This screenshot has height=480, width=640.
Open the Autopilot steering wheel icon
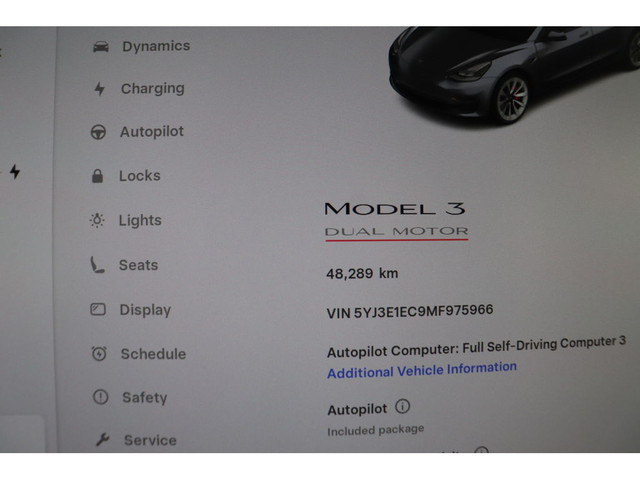[x=98, y=132]
